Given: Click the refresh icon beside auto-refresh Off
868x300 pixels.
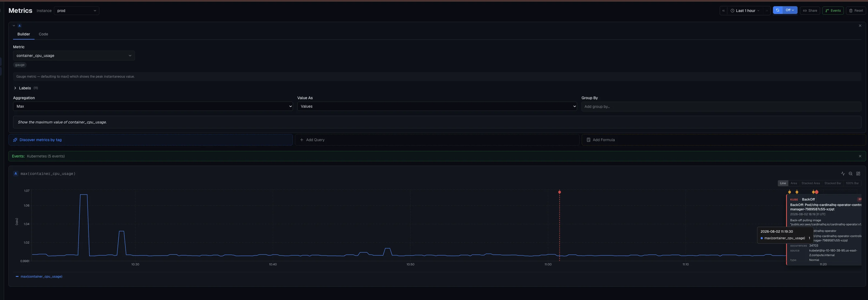Looking at the screenshot, I should [778, 10].
